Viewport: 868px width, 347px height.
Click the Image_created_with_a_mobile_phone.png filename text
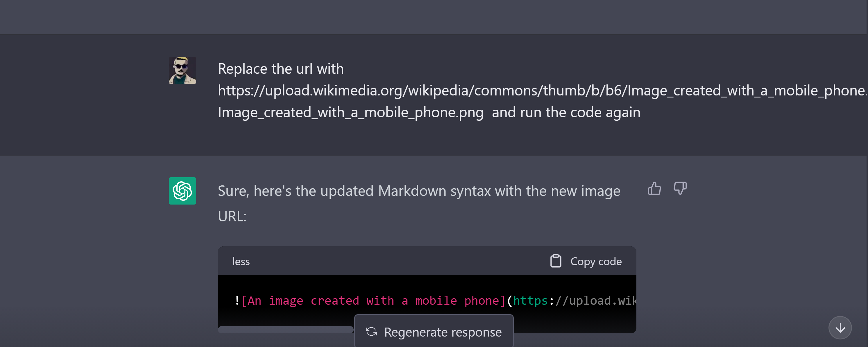[x=350, y=112]
